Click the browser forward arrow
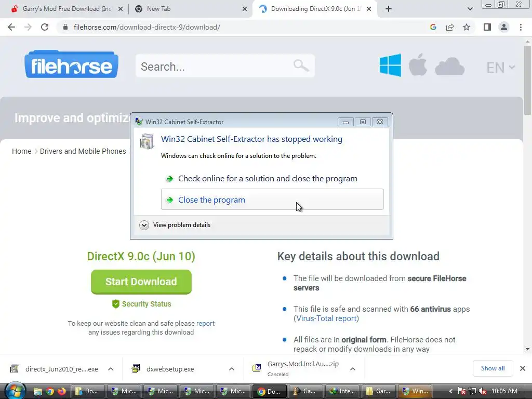The height and width of the screenshot is (399, 532). 28,27
